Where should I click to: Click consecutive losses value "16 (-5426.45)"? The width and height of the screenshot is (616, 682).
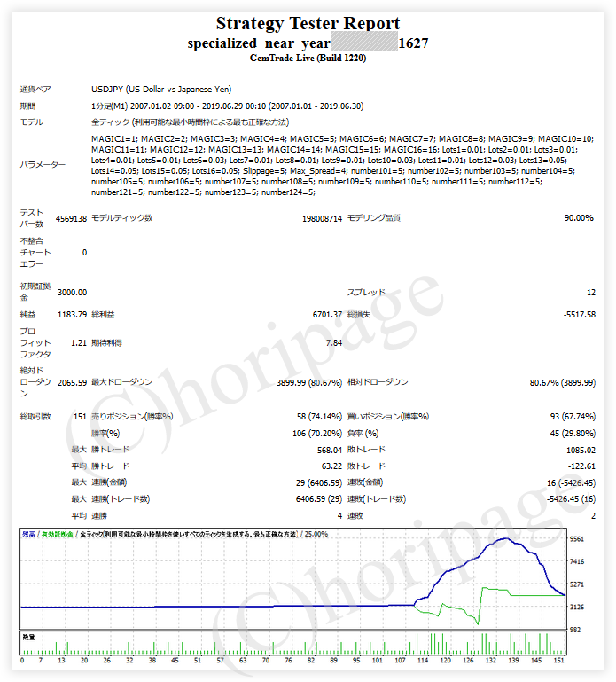pos(571,483)
